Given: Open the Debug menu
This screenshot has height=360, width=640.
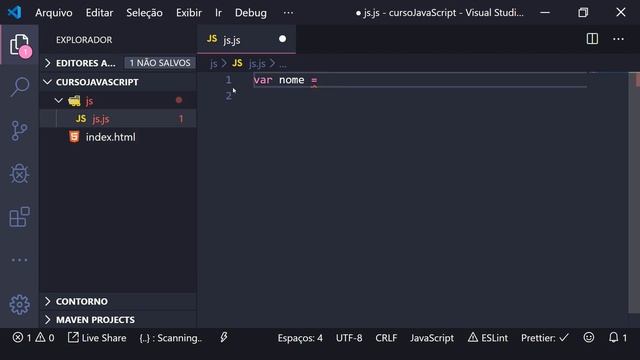Looking at the screenshot, I should click(x=251, y=13).
